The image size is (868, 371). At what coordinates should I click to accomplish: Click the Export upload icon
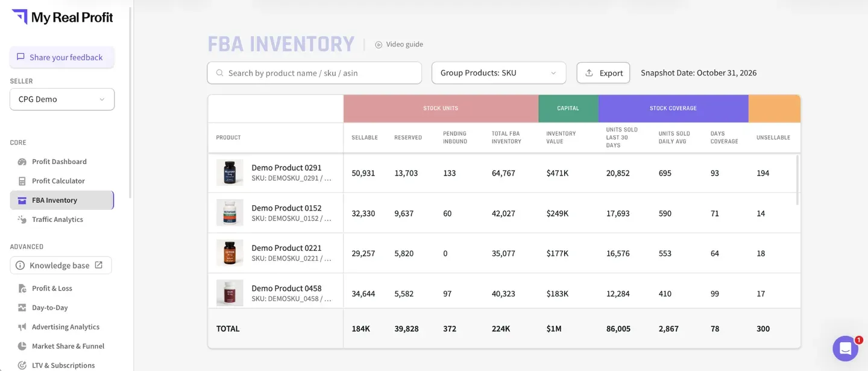(x=590, y=72)
